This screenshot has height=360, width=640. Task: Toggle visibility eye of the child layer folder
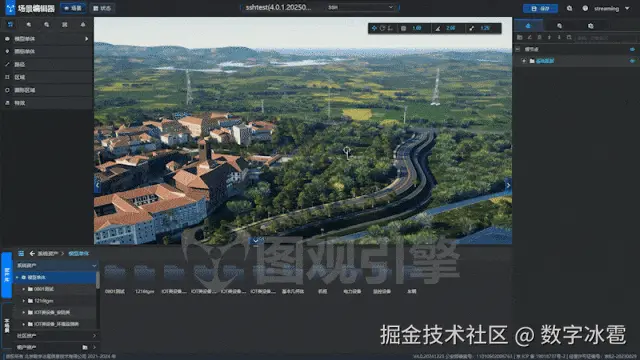[x=632, y=61]
